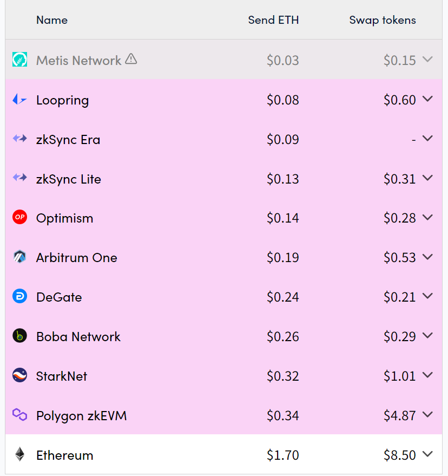Click the Loopring logo icon
448x476 pixels.
19,100
